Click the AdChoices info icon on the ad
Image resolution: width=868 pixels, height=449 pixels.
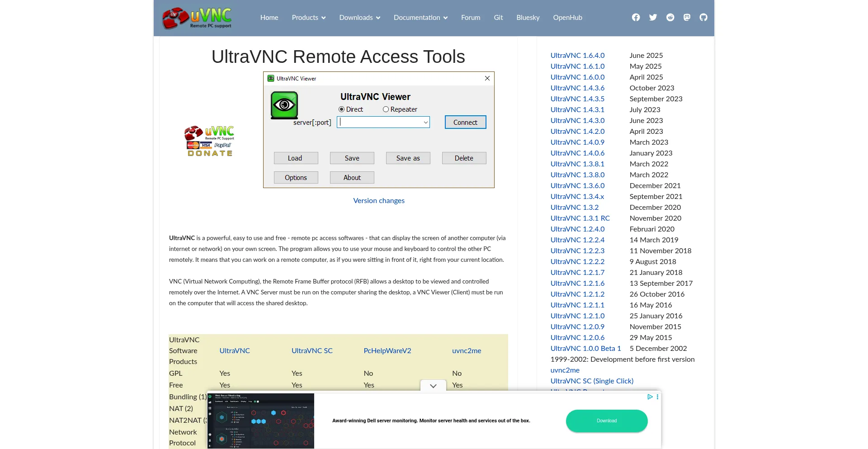pyautogui.click(x=650, y=397)
